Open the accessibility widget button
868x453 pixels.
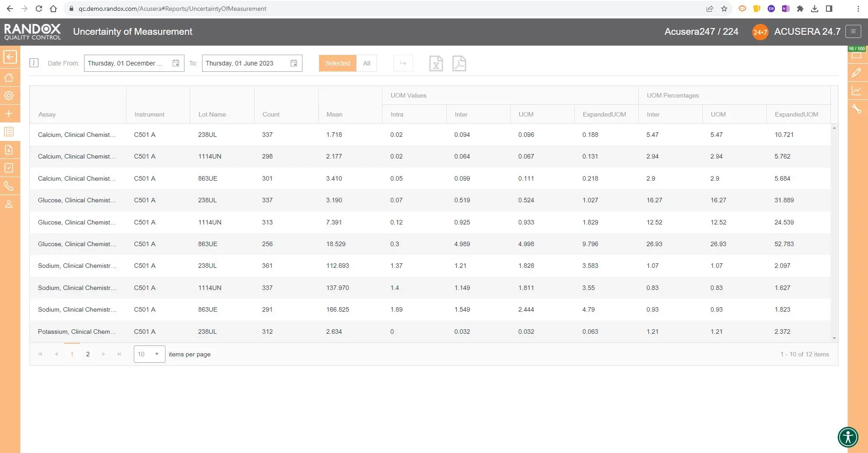(x=848, y=437)
